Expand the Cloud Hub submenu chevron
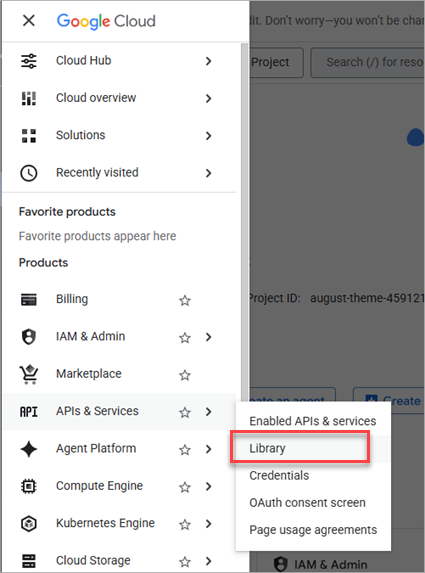The image size is (425, 573). click(208, 61)
